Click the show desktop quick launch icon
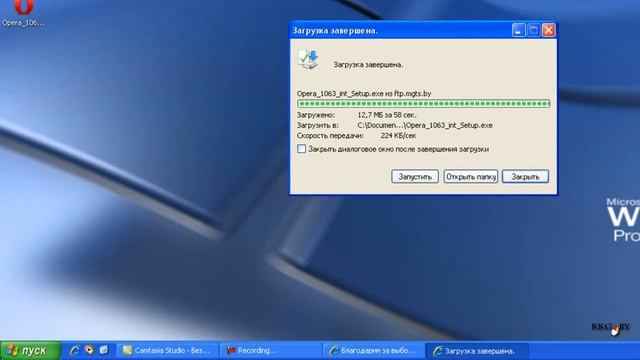 [x=104, y=350]
